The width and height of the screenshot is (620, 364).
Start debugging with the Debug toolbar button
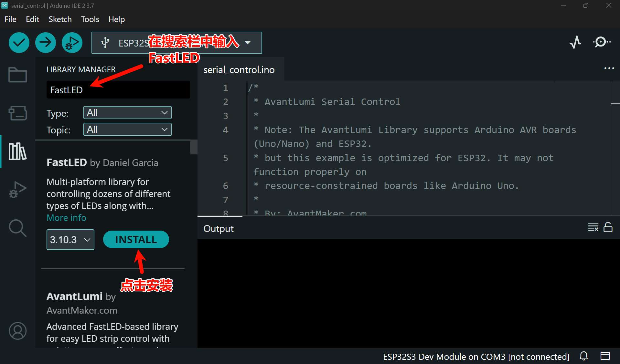click(72, 43)
